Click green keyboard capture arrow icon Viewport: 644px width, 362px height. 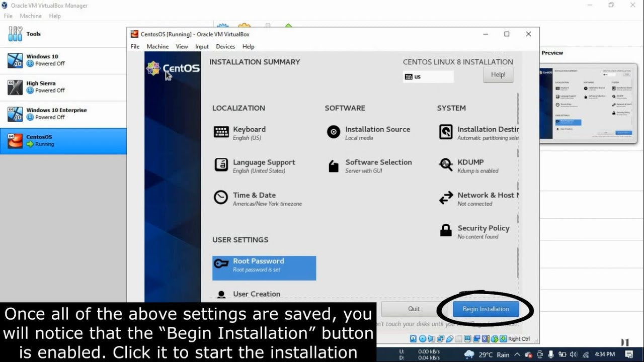point(503,339)
